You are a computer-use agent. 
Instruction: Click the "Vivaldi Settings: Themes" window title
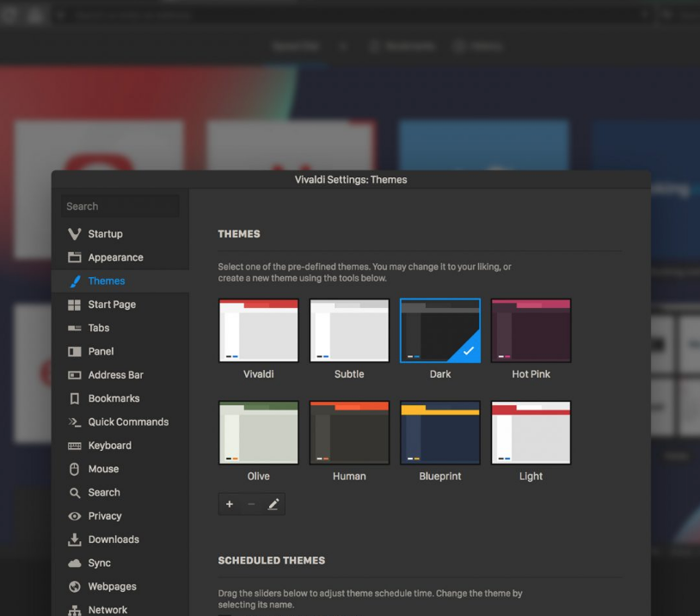[351, 180]
